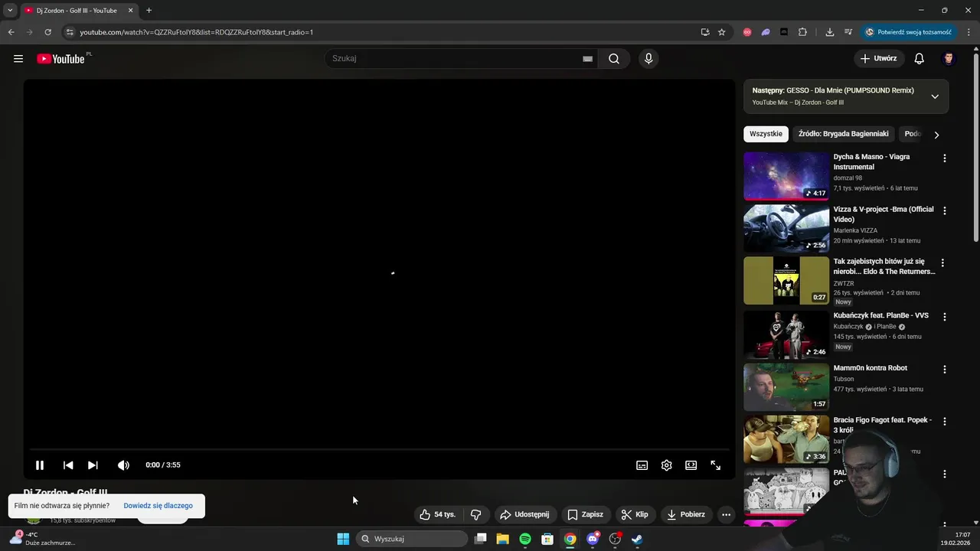
Task: Open Spotify from the taskbar
Action: [525, 539]
